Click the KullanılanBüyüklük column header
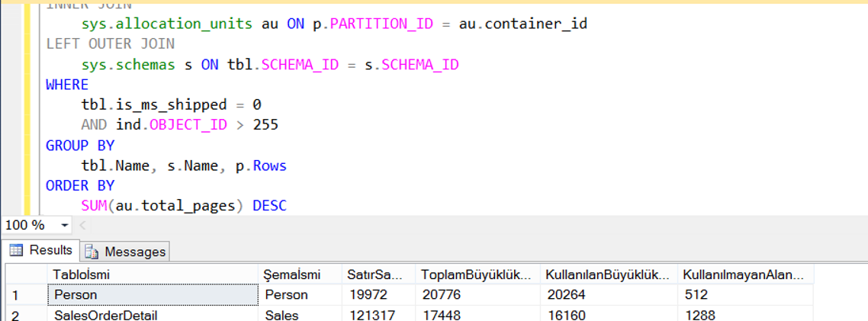Image resolution: width=868 pixels, height=321 pixels. tap(609, 274)
